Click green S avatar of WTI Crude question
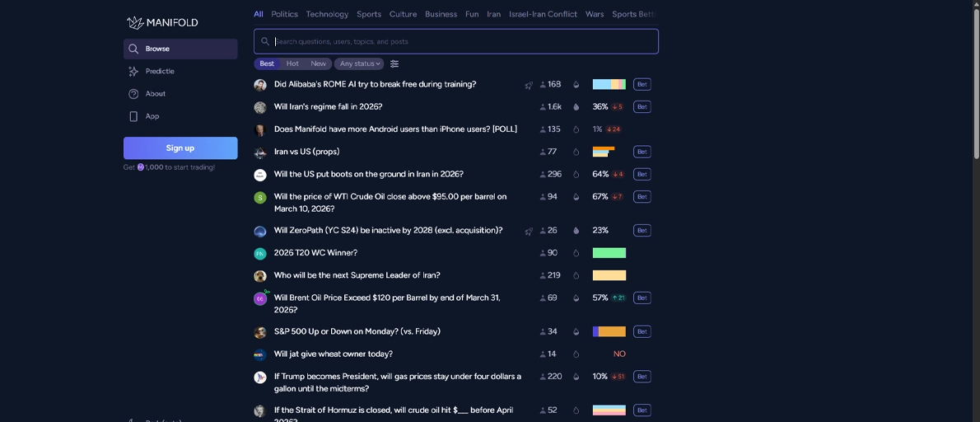This screenshot has height=422, width=980. pos(260,197)
